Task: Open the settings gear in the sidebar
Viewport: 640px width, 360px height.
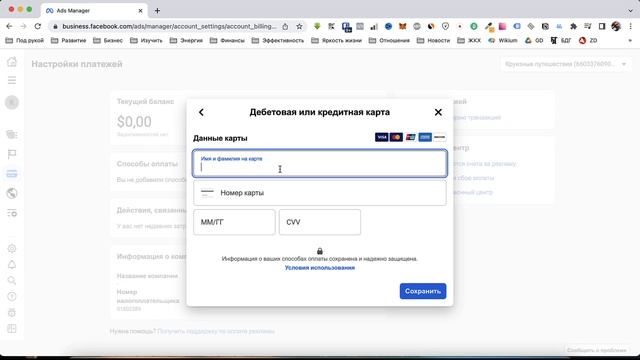Action: [x=12, y=248]
